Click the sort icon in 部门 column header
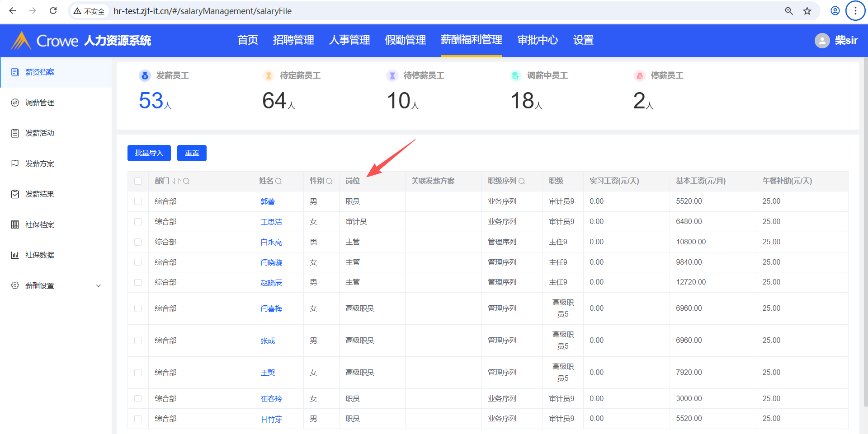The height and width of the screenshot is (434, 868). 176,181
